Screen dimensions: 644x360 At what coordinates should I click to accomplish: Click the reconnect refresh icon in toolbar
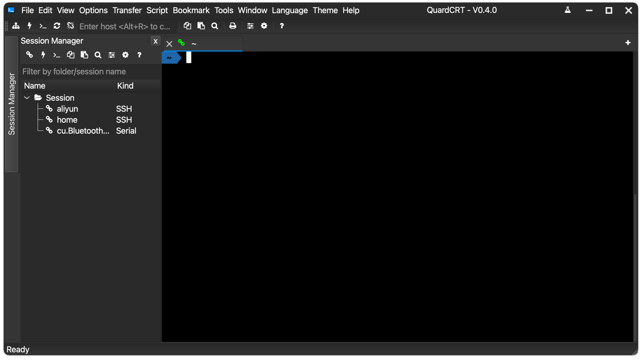(57, 26)
